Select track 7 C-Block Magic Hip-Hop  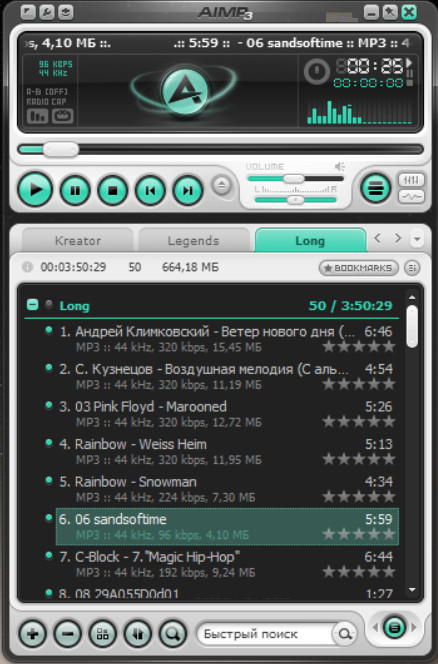227,564
